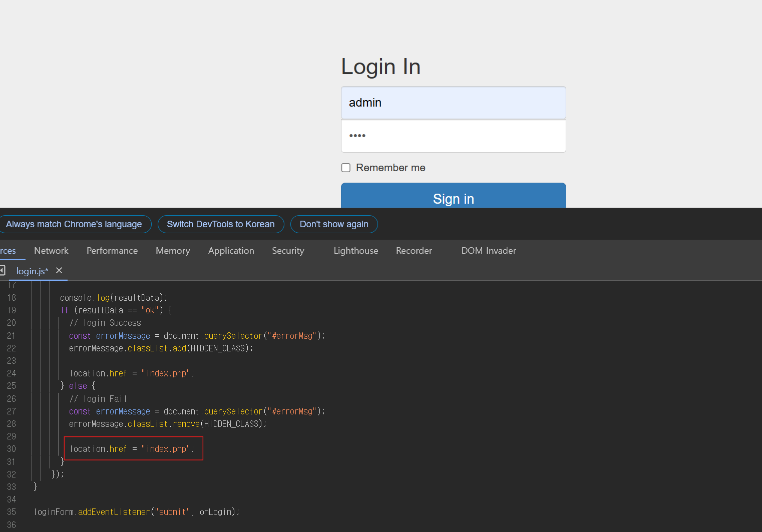This screenshot has height=532, width=762.
Task: Click location.href on line 30
Action: [x=98, y=449]
